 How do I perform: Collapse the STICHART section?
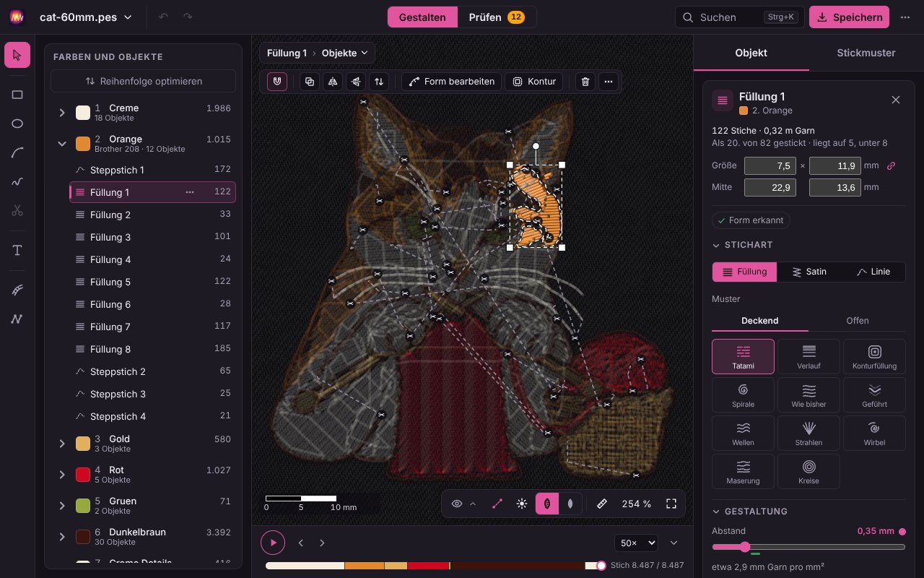pyautogui.click(x=742, y=245)
